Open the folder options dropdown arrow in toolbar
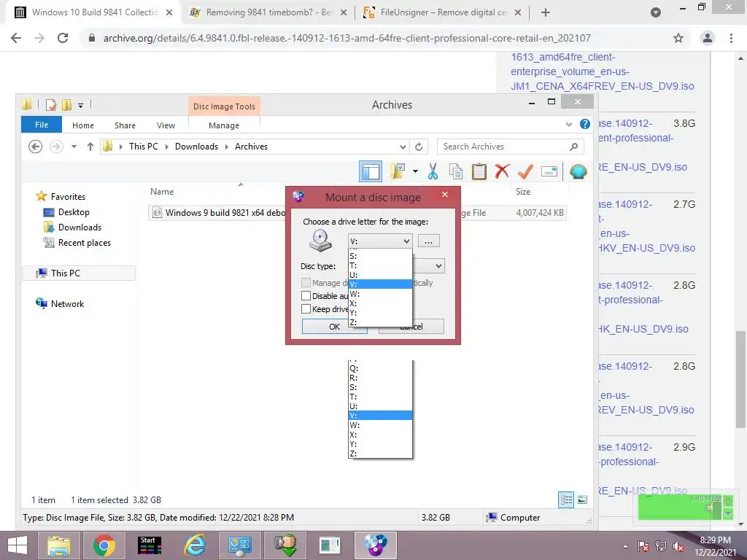The height and width of the screenshot is (560, 747). tap(415, 171)
